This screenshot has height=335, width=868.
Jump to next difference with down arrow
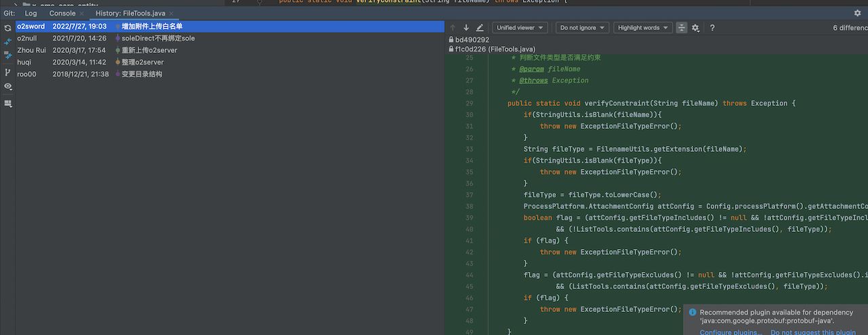tap(466, 28)
